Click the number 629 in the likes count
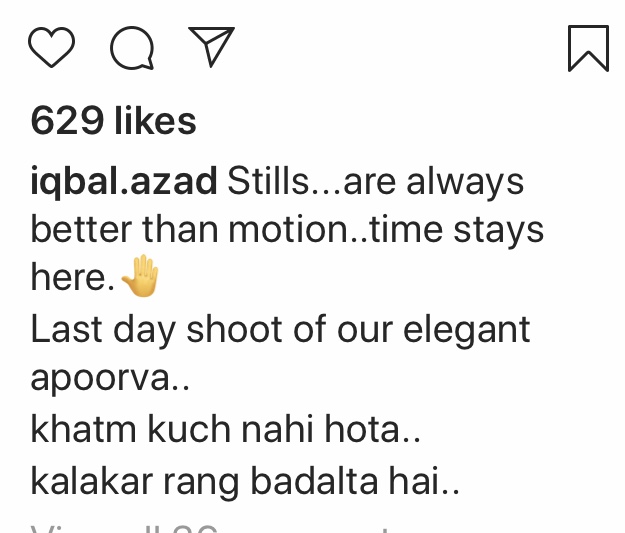Viewport: 625px width, 533px height. coord(67,121)
